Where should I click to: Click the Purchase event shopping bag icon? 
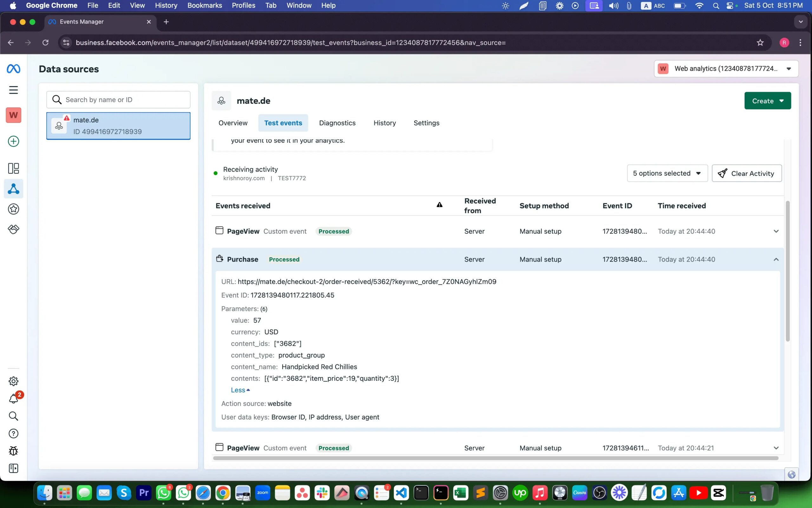219,259
